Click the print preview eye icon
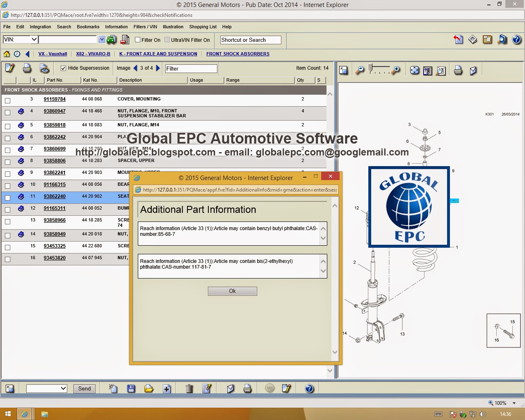525x420 pixels. (44, 68)
